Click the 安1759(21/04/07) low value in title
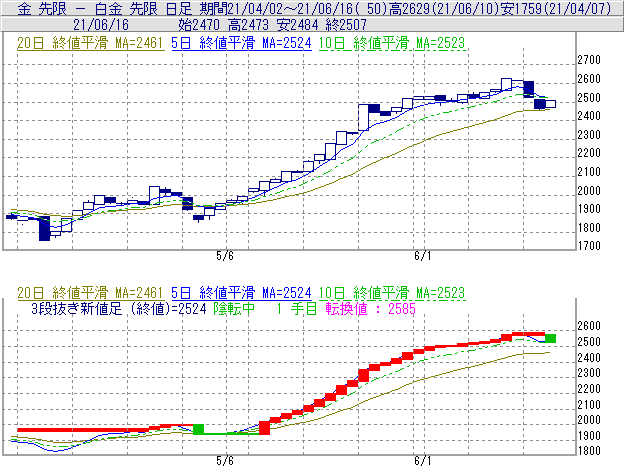The width and height of the screenshot is (624, 473). (556, 8)
